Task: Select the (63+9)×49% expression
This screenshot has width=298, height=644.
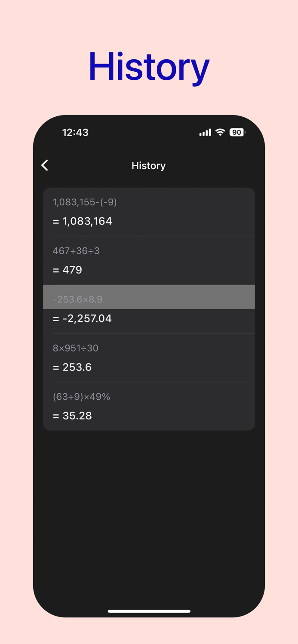Action: (81, 397)
